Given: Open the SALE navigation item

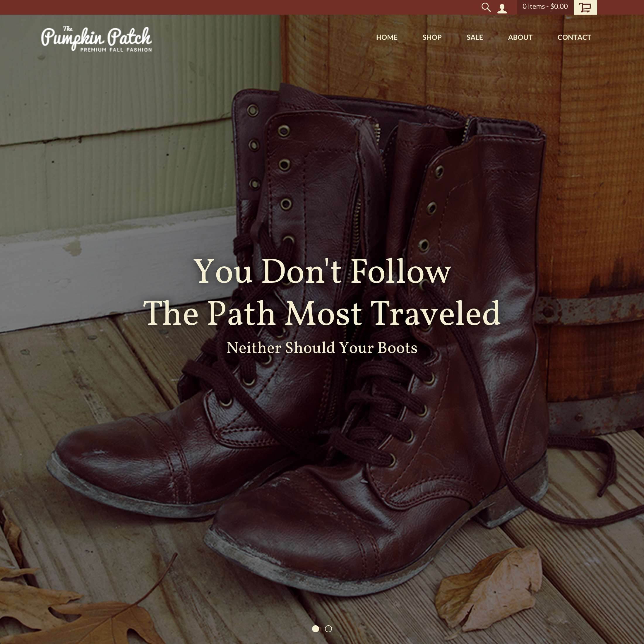Looking at the screenshot, I should (475, 37).
